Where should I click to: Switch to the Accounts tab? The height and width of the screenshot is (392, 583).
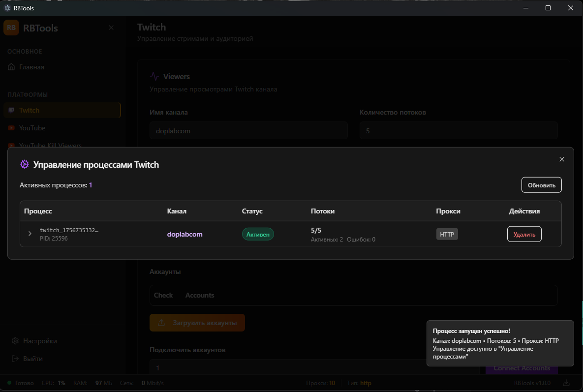click(x=199, y=295)
